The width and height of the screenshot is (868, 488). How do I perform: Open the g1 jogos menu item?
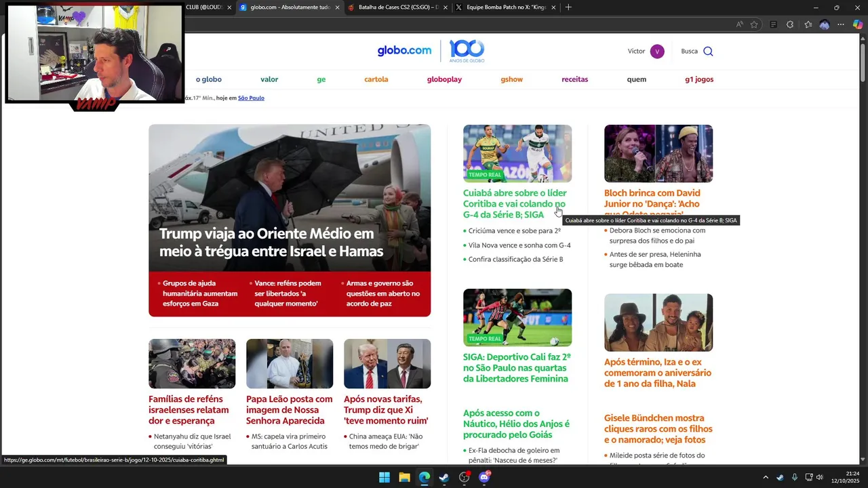click(x=699, y=79)
